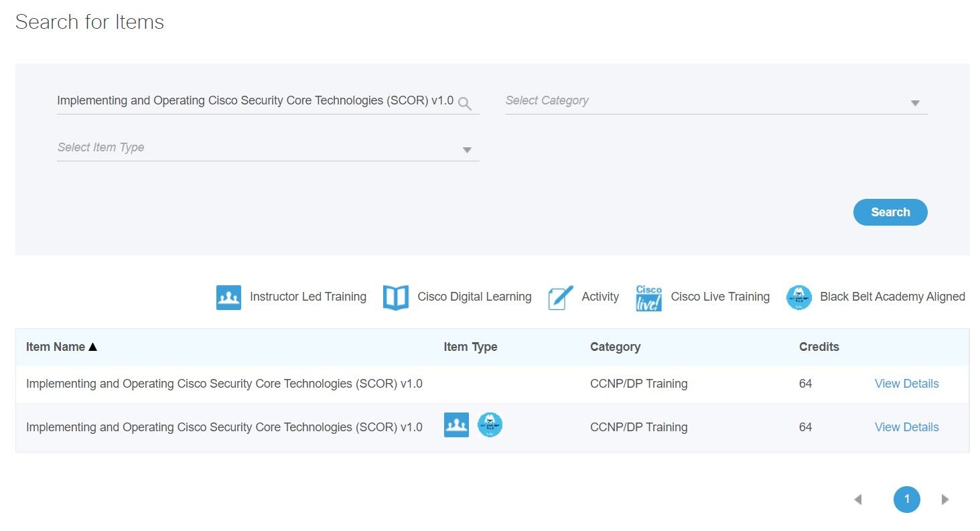This screenshot has height=531, width=980.
Task: Click the Search button
Action: tap(890, 212)
